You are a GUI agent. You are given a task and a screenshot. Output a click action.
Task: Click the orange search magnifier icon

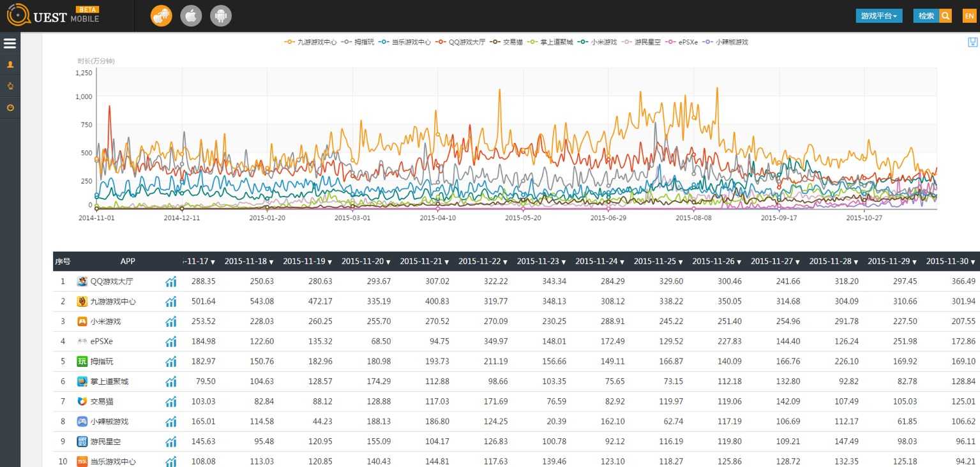pyautogui.click(x=946, y=16)
